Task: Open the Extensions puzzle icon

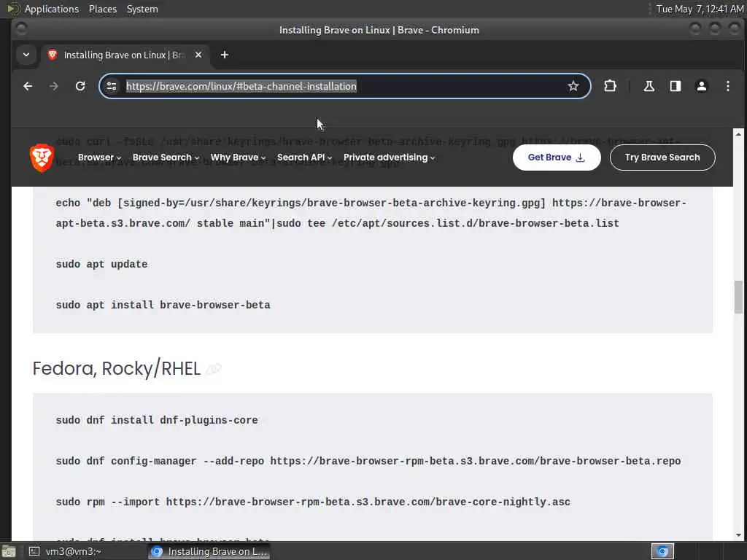Action: click(611, 86)
